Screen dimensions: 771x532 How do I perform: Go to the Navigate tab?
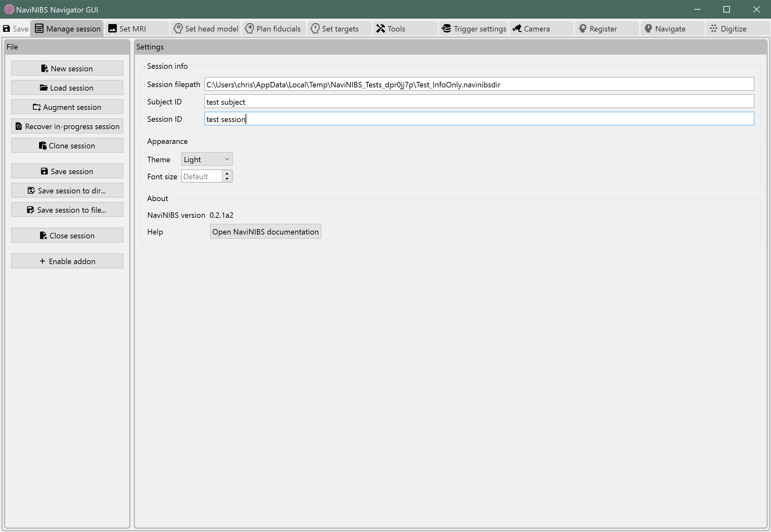(673, 29)
